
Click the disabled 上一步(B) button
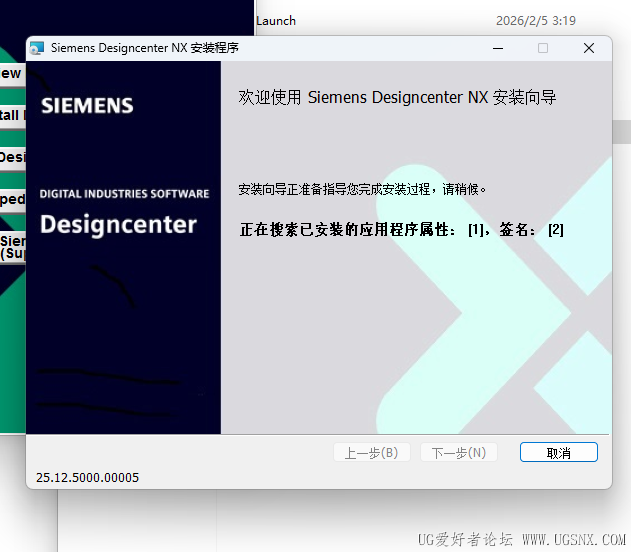point(371,452)
